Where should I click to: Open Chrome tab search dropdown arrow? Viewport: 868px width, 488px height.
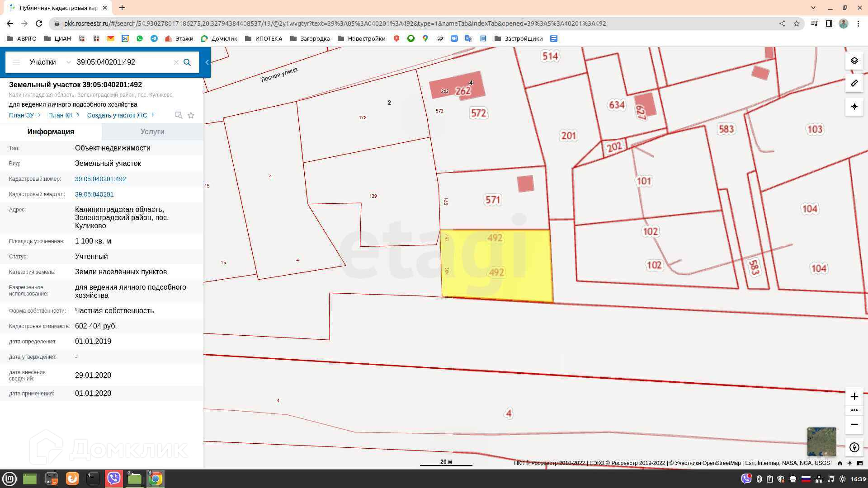813,8
